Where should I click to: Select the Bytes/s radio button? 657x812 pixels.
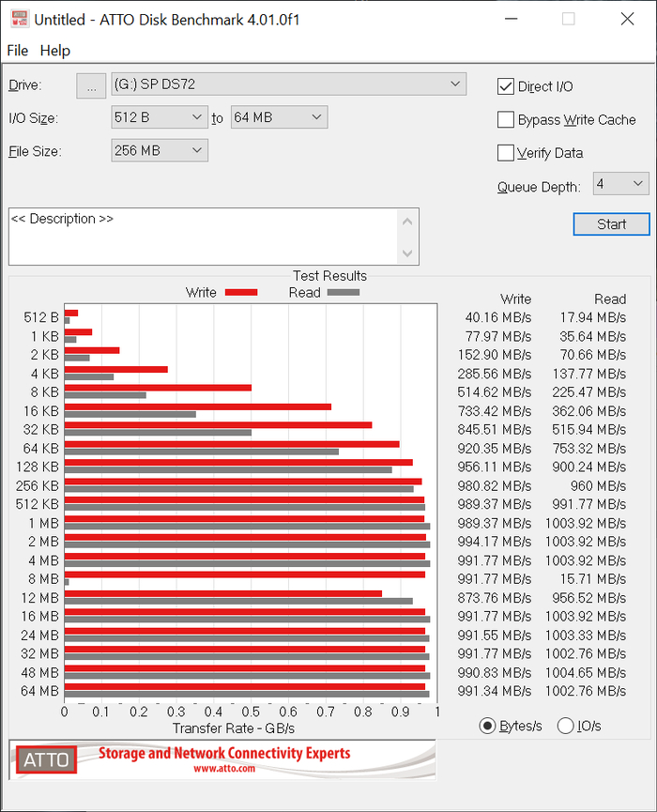click(488, 726)
